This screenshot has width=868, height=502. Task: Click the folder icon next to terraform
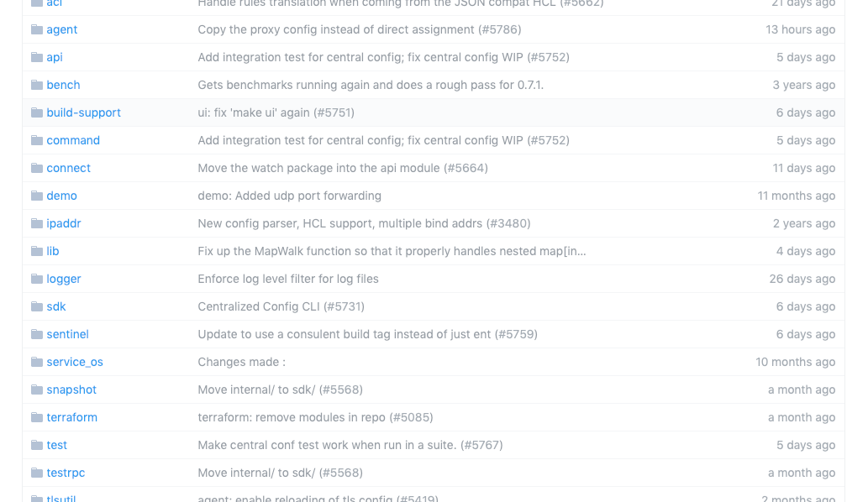pos(35,417)
